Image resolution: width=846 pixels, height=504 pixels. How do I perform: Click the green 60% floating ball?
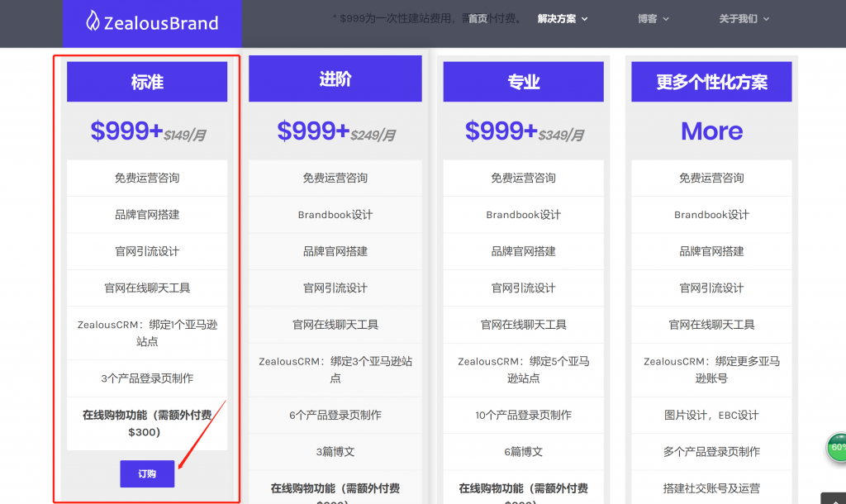[x=837, y=447]
